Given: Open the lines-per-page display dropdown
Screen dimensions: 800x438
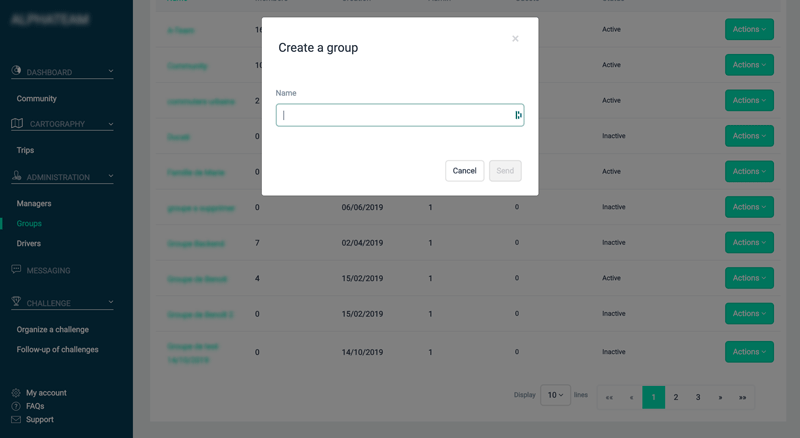Looking at the screenshot, I should coord(555,395).
